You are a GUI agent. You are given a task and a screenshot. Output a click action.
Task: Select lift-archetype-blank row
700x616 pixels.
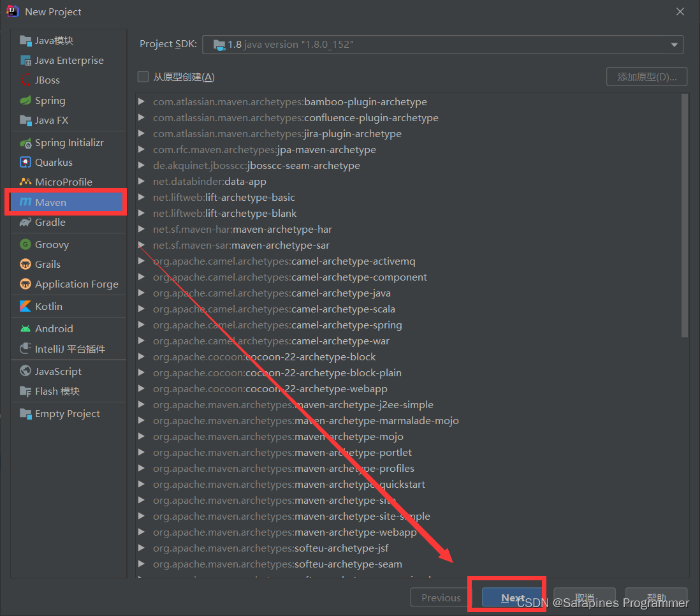click(x=409, y=213)
